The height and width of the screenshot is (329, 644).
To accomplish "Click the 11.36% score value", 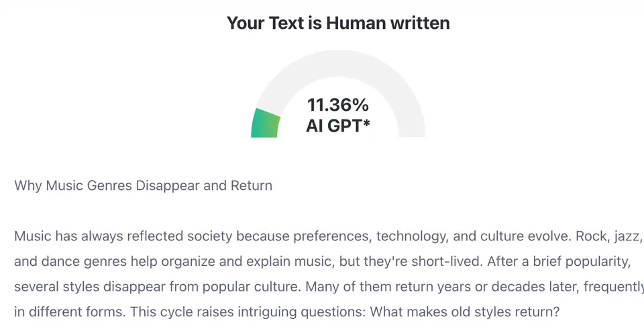I will [338, 105].
